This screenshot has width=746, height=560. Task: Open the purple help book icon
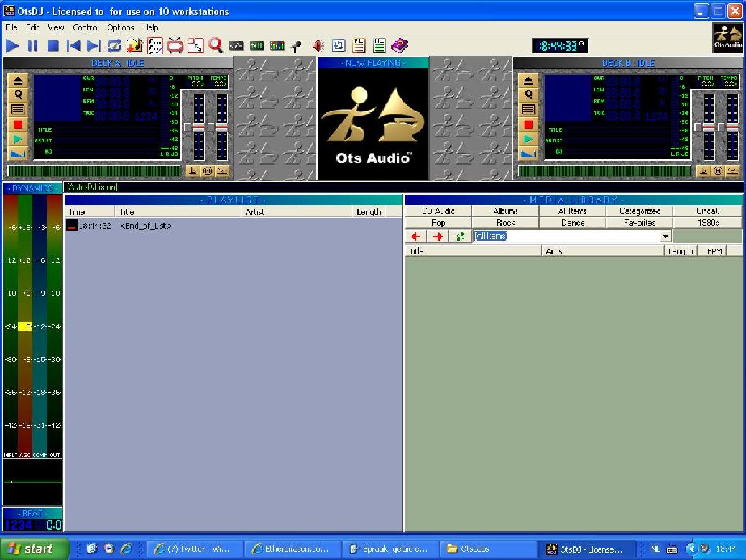point(399,45)
